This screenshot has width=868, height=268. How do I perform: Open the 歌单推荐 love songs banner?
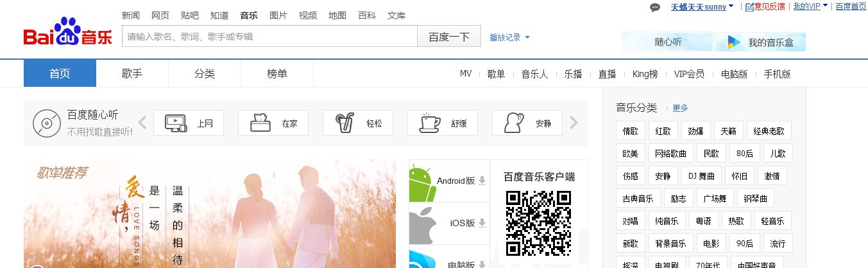click(x=210, y=214)
